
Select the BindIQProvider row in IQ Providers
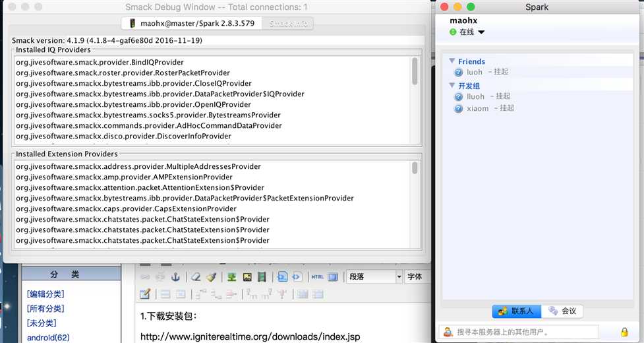pyautogui.click(x=212, y=63)
